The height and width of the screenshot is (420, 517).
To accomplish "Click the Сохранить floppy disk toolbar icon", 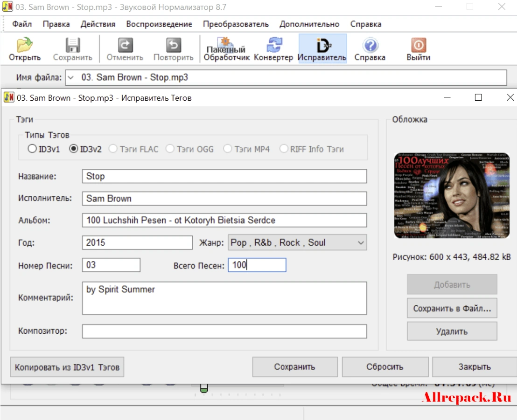I will coord(72,45).
